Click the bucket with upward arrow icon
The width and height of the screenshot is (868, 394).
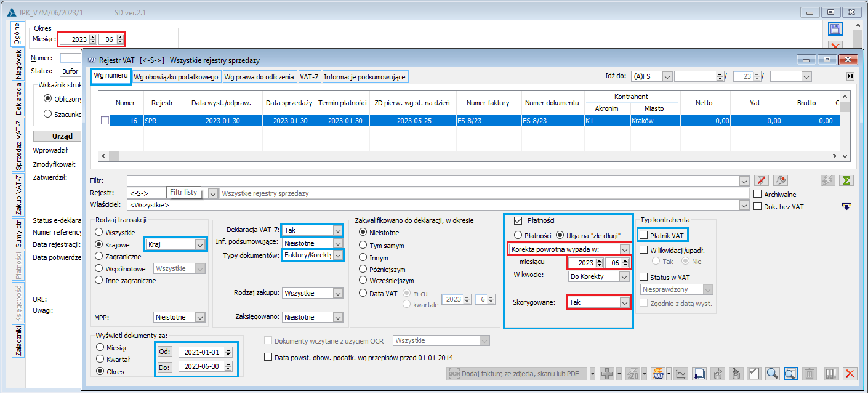click(x=718, y=373)
